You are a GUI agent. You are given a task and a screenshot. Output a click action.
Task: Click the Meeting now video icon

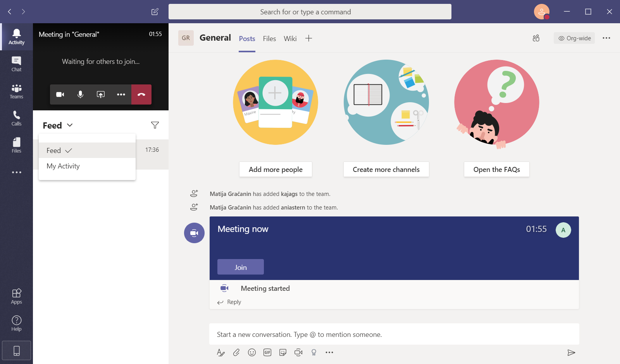tap(194, 233)
